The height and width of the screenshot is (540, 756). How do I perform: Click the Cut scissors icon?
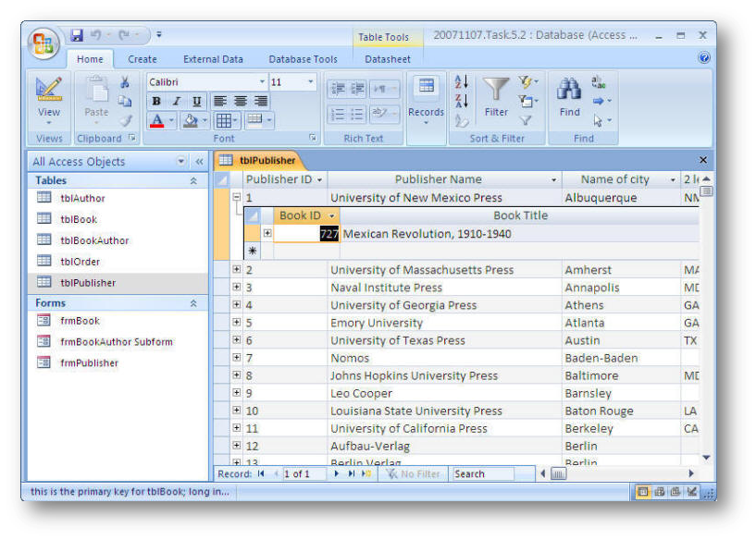[125, 82]
